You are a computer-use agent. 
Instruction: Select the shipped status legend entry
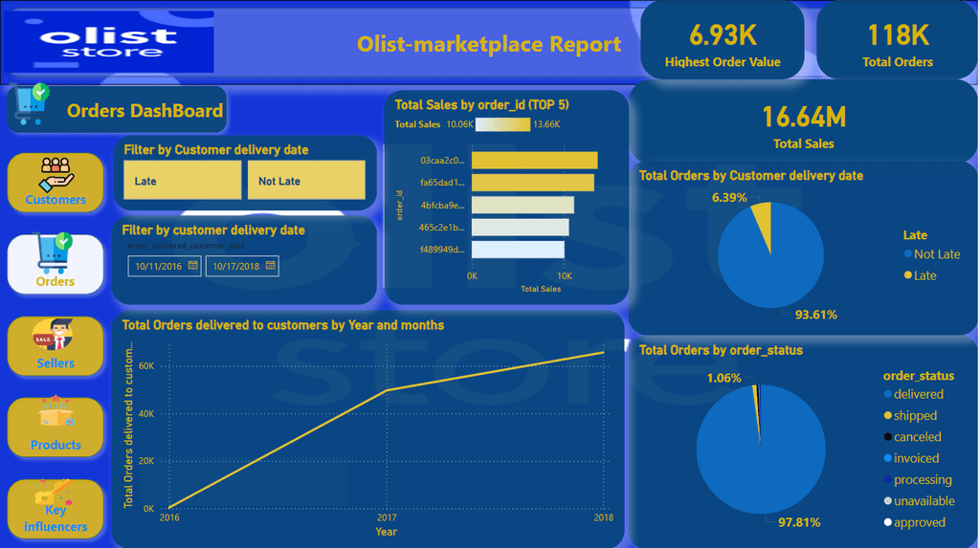tap(910, 415)
